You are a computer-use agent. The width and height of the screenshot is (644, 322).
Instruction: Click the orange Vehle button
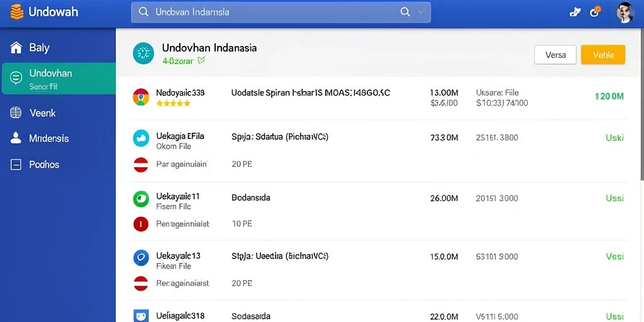tap(603, 55)
